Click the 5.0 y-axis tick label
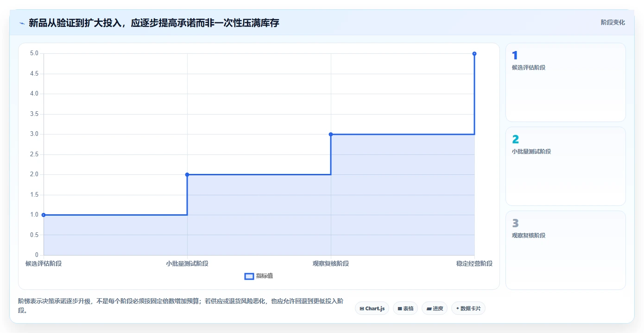The image size is (644, 333). [x=34, y=53]
